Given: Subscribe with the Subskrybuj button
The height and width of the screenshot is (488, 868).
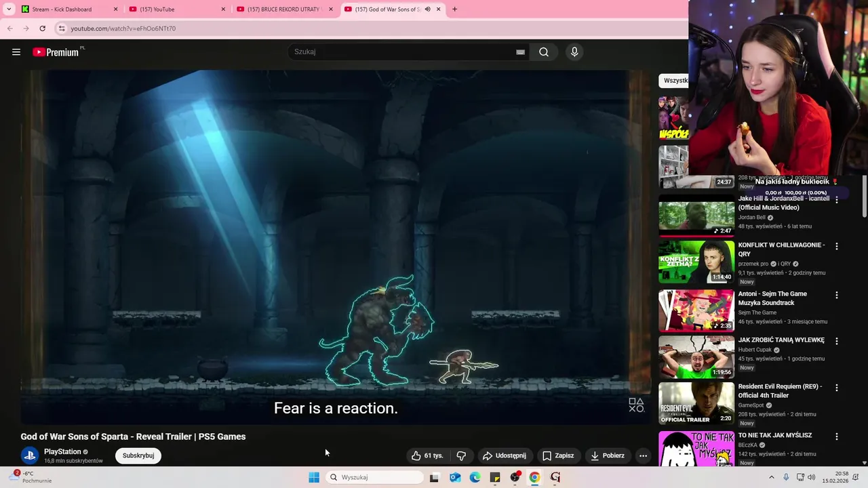Looking at the screenshot, I should [x=138, y=455].
